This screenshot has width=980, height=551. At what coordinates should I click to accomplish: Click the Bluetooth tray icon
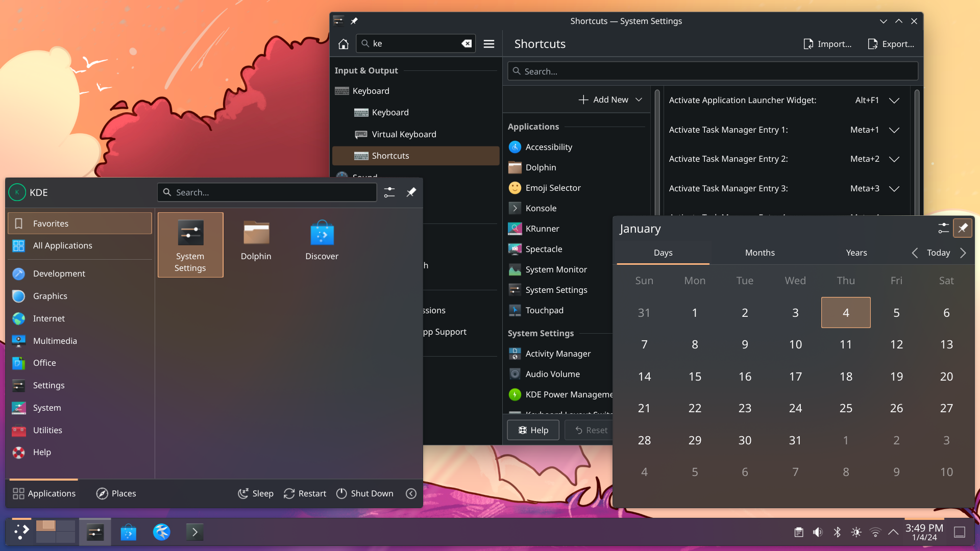click(x=837, y=532)
